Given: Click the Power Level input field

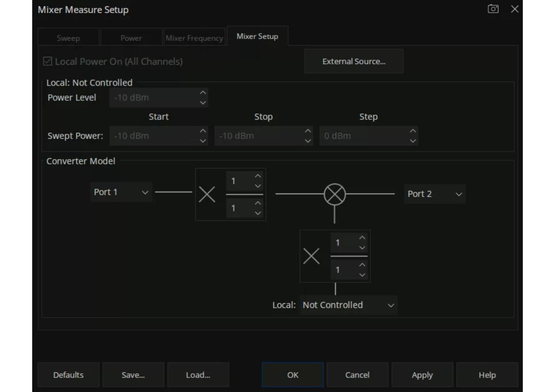Looking at the screenshot, I should tap(154, 98).
